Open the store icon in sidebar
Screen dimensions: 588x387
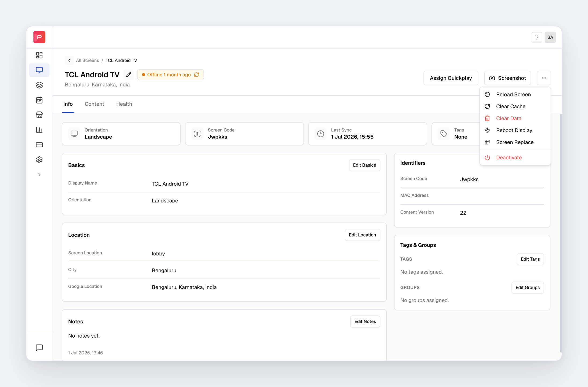coord(39,115)
